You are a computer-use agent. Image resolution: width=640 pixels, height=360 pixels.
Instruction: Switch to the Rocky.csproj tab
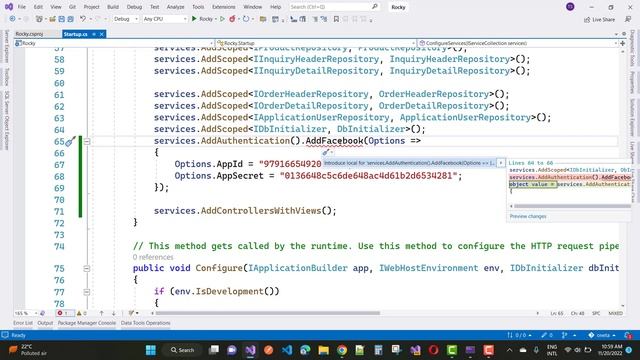[x=29, y=34]
